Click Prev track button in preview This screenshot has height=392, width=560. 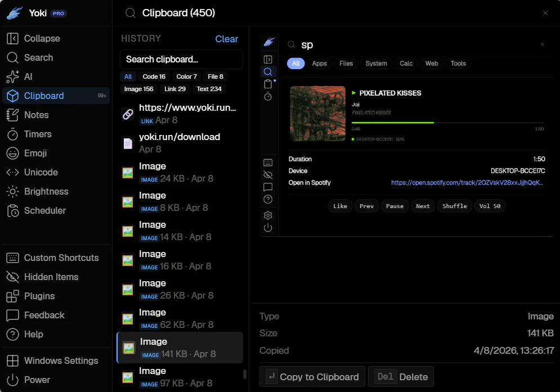(x=366, y=206)
